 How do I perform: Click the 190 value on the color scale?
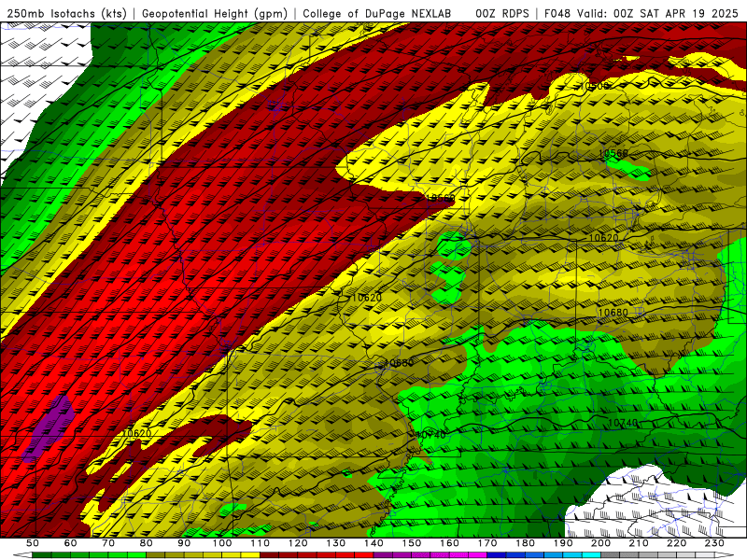point(564,543)
